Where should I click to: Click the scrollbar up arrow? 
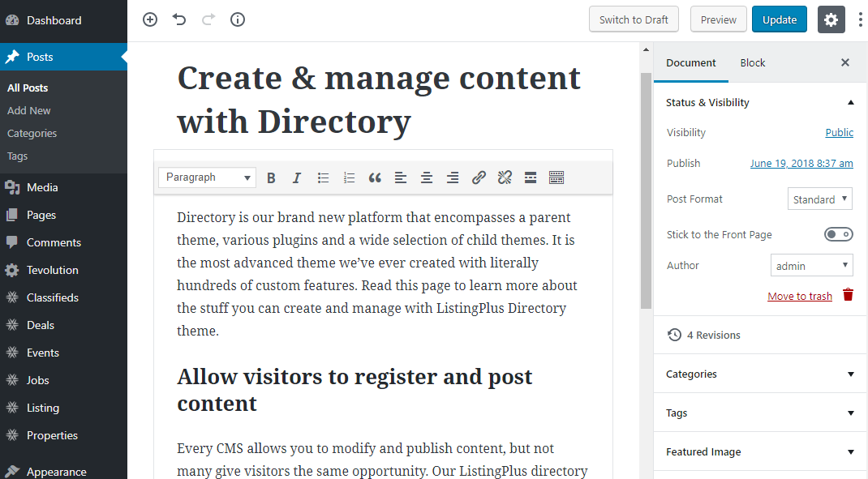coord(646,49)
